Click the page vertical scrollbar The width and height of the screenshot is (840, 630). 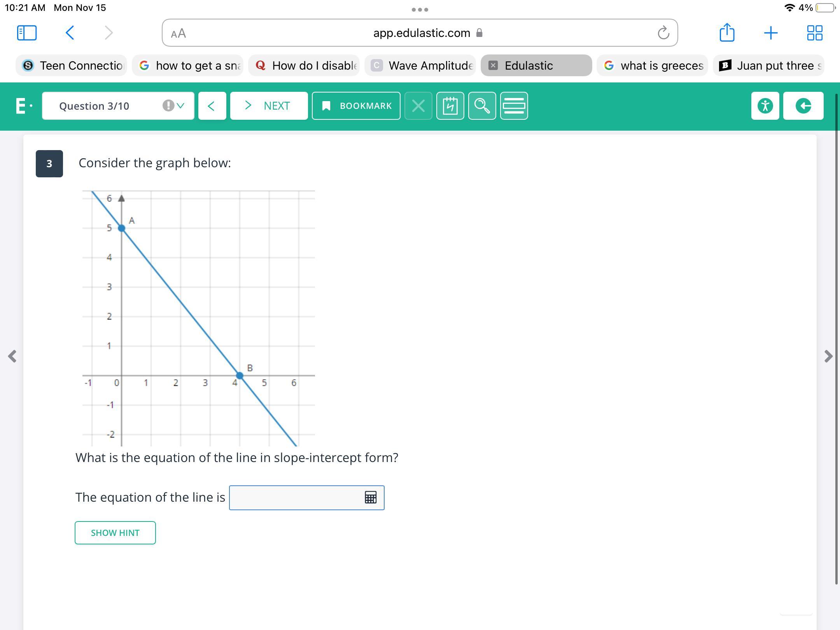pyautogui.click(x=836, y=338)
